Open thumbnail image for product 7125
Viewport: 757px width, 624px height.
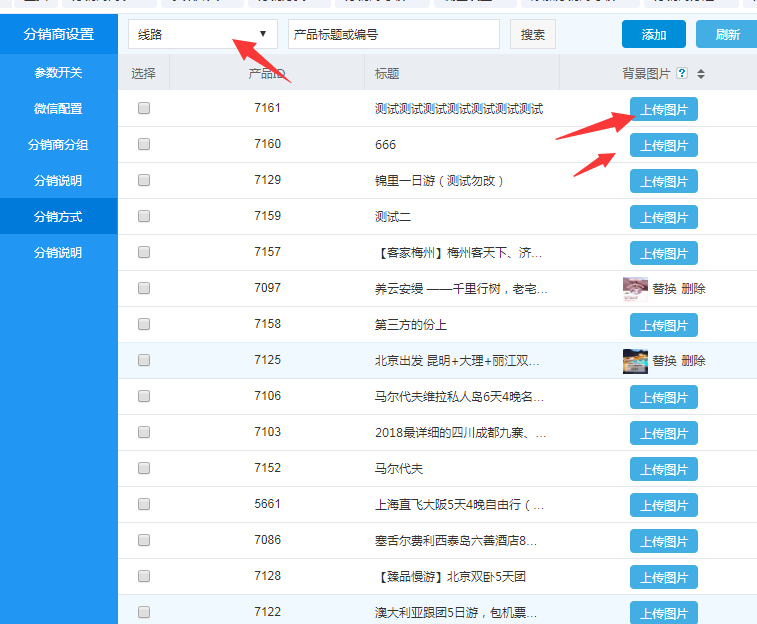click(x=635, y=360)
